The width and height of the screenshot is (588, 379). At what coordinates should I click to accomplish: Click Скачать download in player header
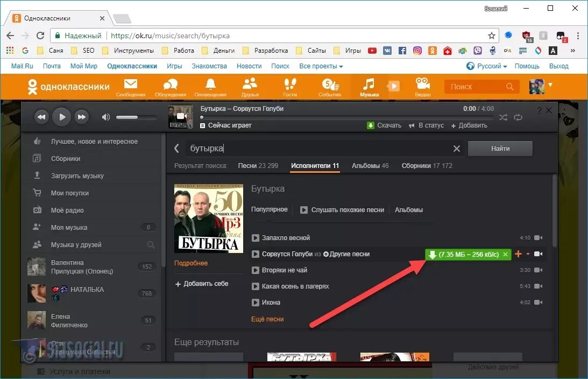pos(384,125)
